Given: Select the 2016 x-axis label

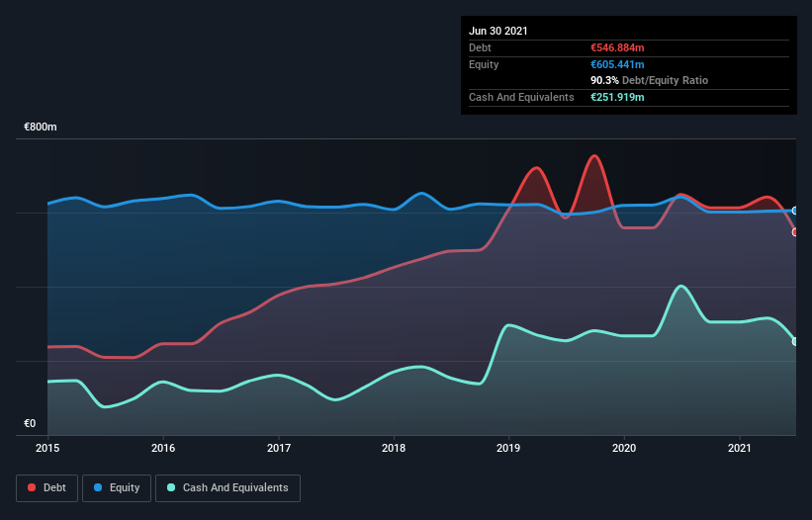Looking at the screenshot, I should pos(163,448).
